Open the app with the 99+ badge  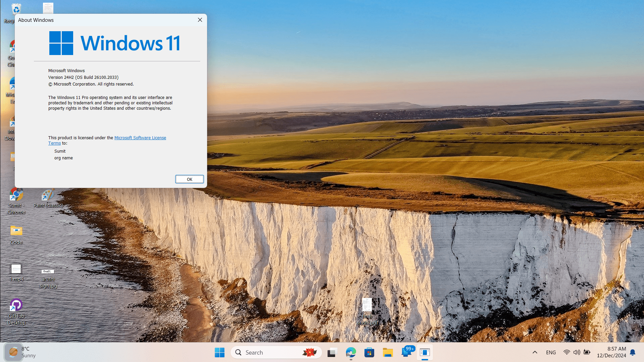pos(406,352)
